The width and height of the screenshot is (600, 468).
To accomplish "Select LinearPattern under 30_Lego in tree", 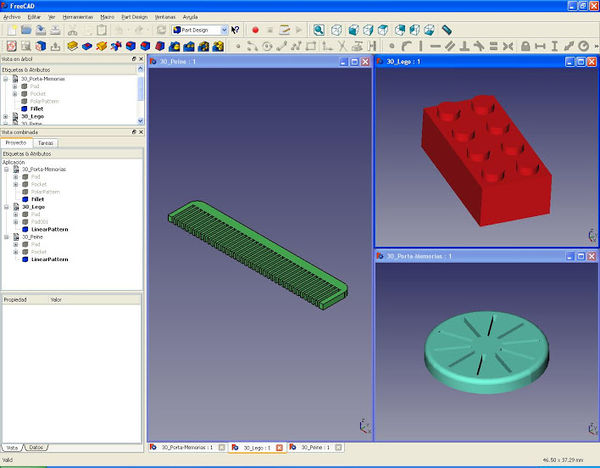I will coord(50,229).
